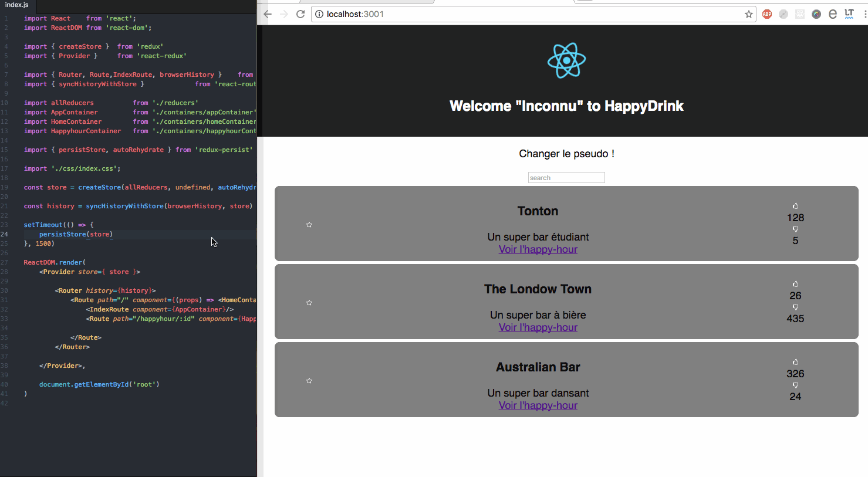The width and height of the screenshot is (868, 477).
Task: Click the React logo in the header
Action: click(x=566, y=60)
